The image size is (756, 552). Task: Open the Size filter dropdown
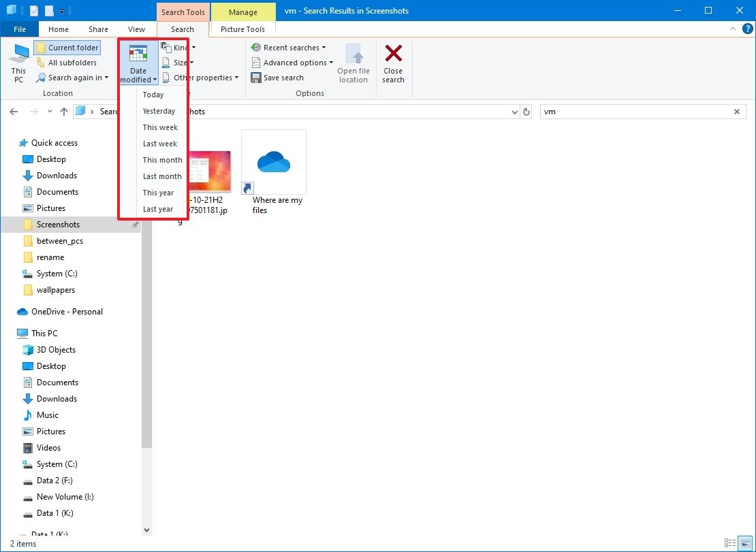177,62
